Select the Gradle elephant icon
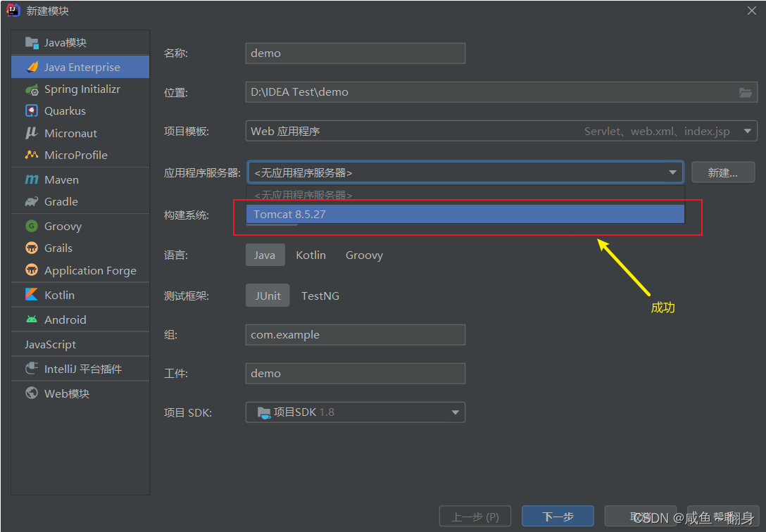The height and width of the screenshot is (532, 766). pos(32,201)
